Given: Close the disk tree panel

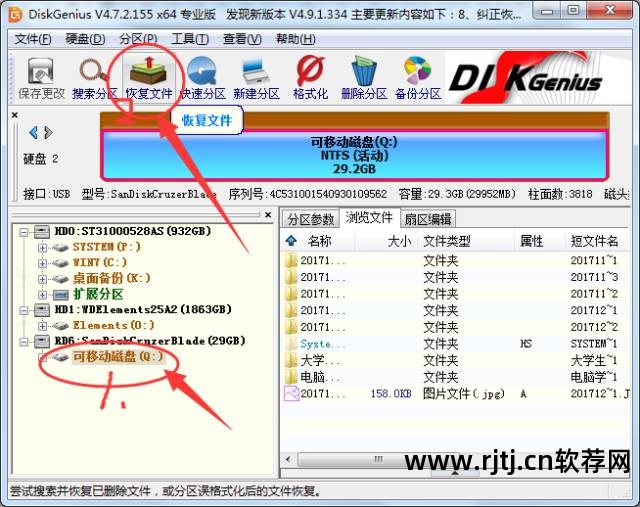Looking at the screenshot, I should (x=268, y=215).
